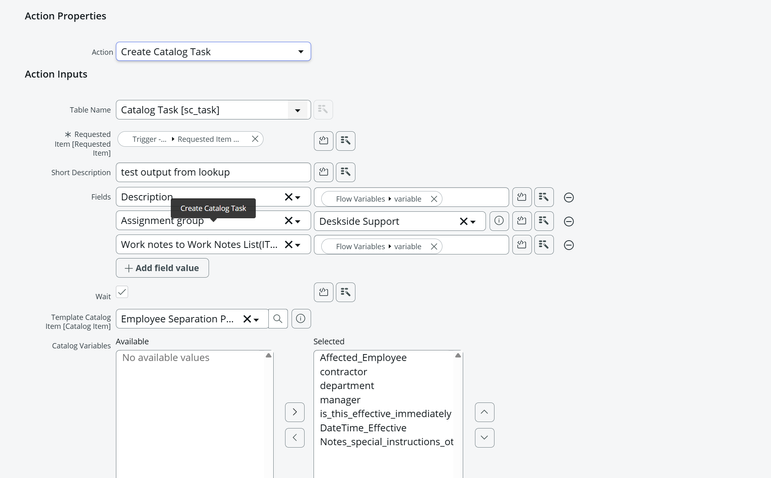The image size is (771, 478).
Task: Click info icon beside Template Catalog Item
Action: [300, 319]
